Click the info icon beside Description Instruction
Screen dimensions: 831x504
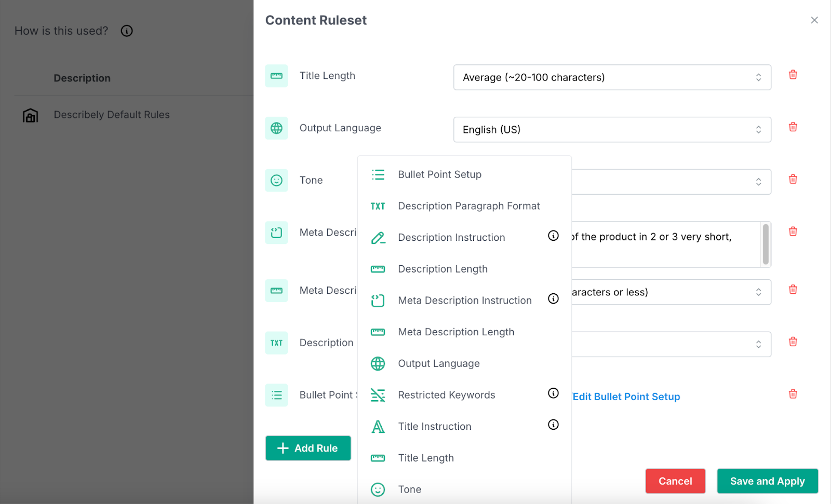click(553, 236)
